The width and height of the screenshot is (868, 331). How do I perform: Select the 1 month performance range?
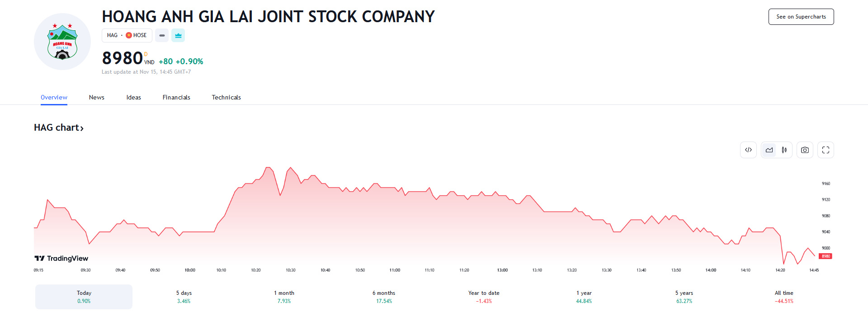pos(284,297)
